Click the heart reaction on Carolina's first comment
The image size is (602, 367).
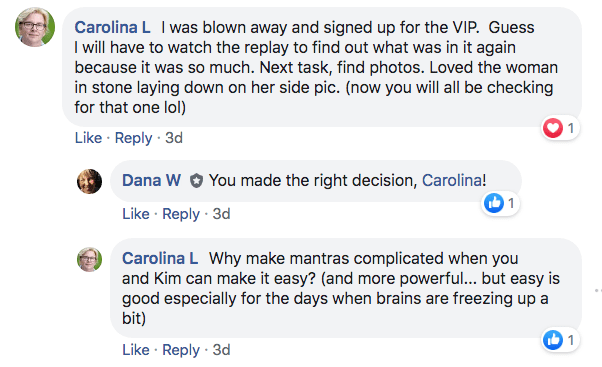[552, 128]
